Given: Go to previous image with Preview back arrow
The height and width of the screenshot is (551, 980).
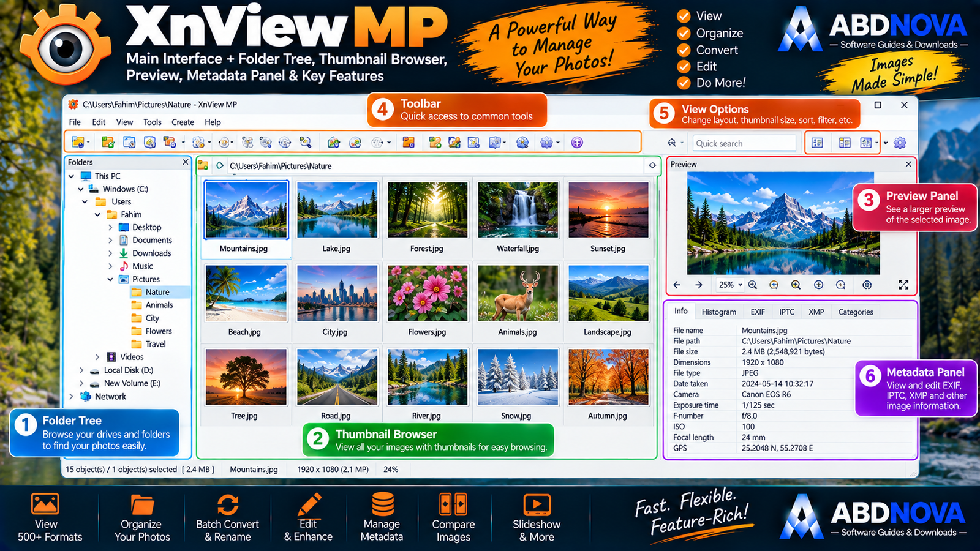Looking at the screenshot, I should coord(677,285).
